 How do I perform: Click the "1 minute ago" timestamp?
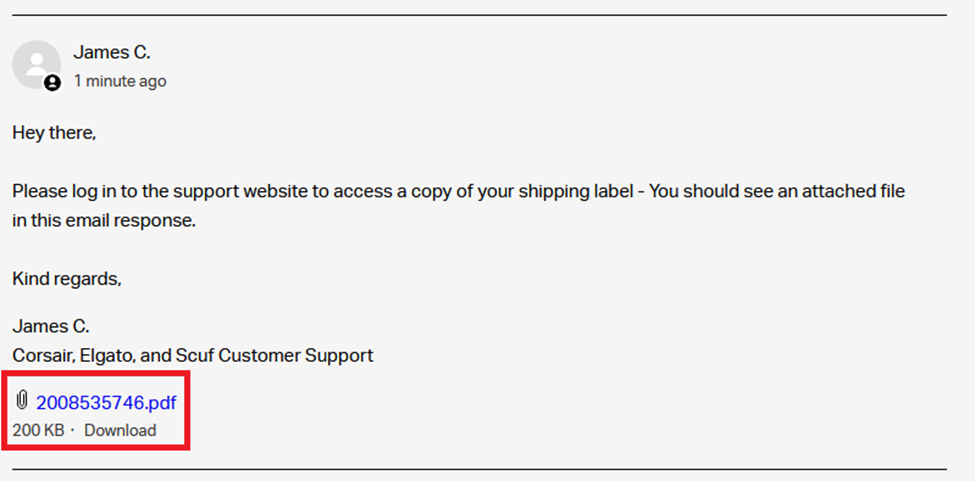pos(120,81)
